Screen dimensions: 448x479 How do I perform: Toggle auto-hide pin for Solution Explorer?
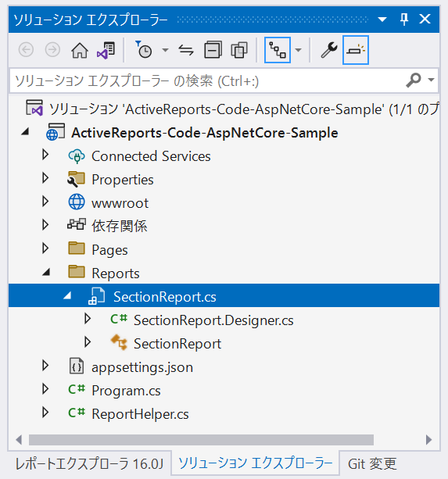tap(404, 20)
